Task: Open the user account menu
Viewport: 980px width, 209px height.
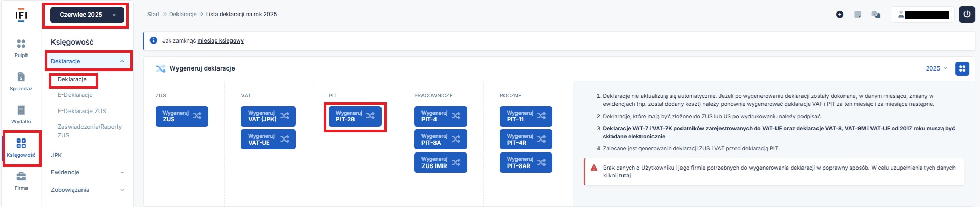Action: coord(923,15)
